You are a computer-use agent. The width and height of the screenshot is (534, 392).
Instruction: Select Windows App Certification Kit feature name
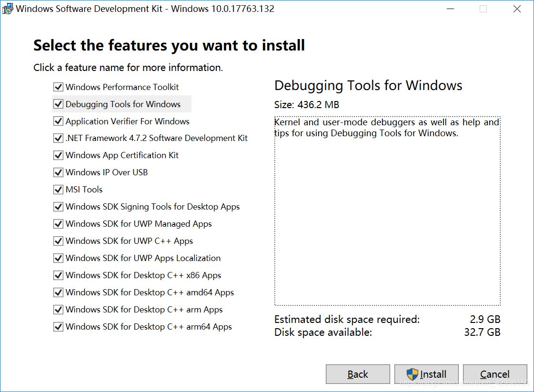coord(122,155)
